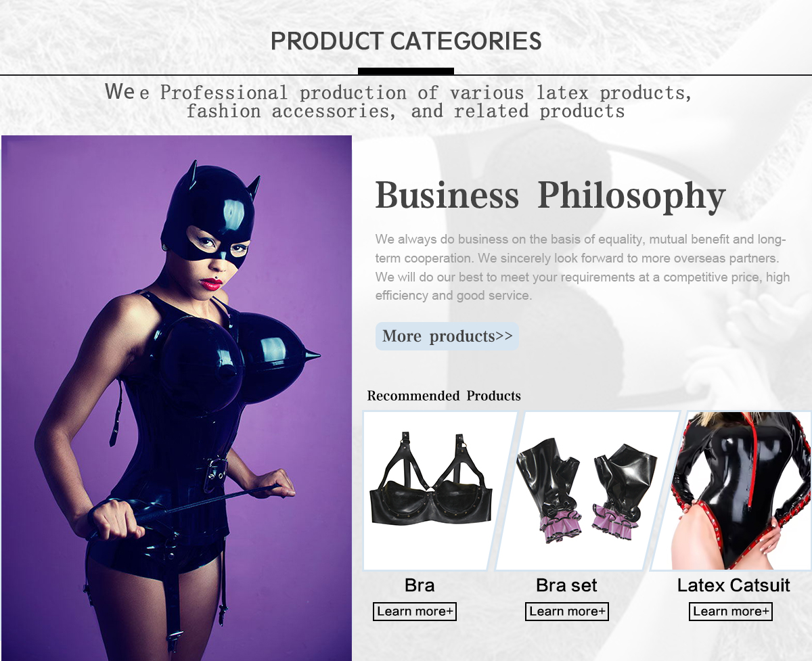Open Learn more+ under Bra set
812x661 pixels.
pyautogui.click(x=567, y=612)
